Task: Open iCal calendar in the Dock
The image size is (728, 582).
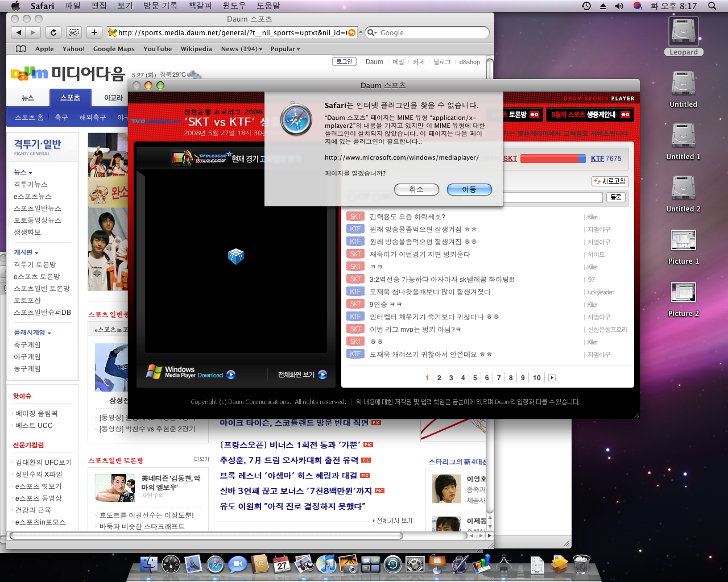Action: point(282,564)
